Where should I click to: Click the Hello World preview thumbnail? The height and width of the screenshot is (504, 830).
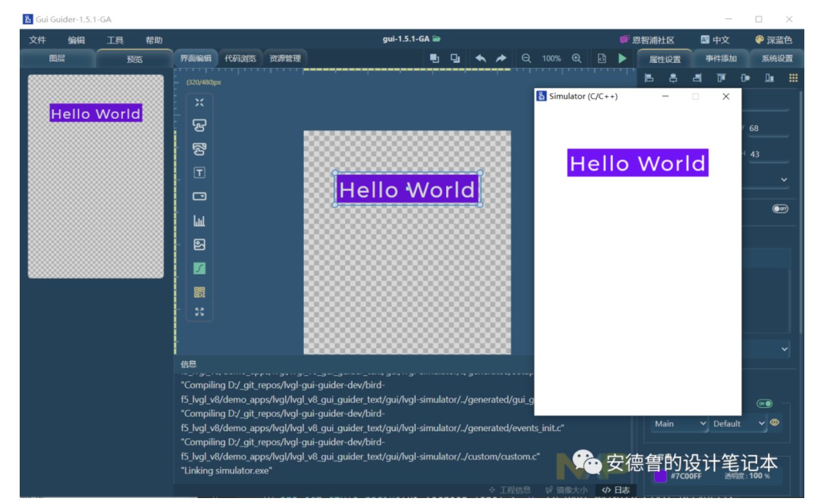[96, 113]
